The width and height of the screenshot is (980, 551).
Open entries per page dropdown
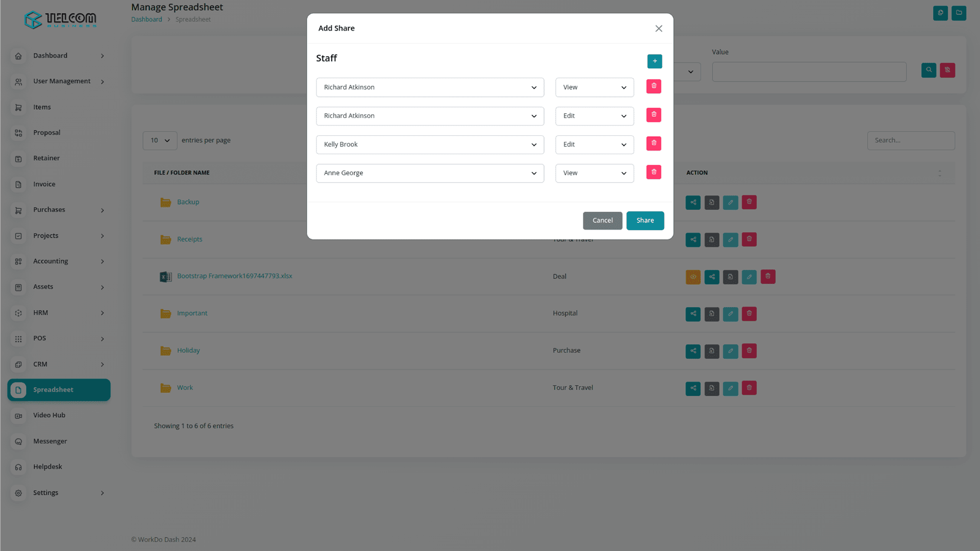coord(160,140)
